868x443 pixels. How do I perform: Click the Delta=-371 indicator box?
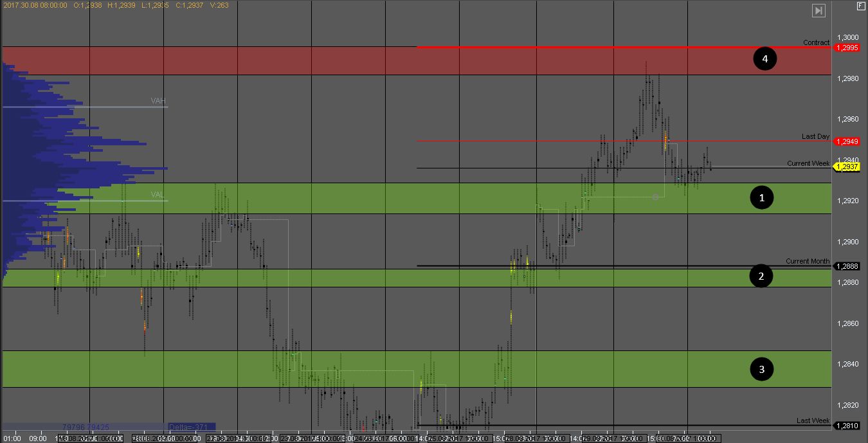point(192,427)
